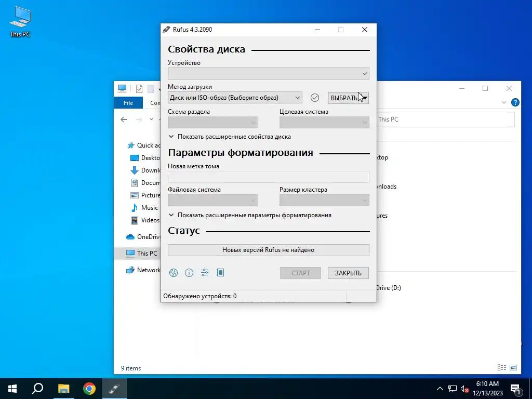The height and width of the screenshot is (399, 532).
Task: Click '9 items' Explorer status text
Action: pyautogui.click(x=131, y=368)
